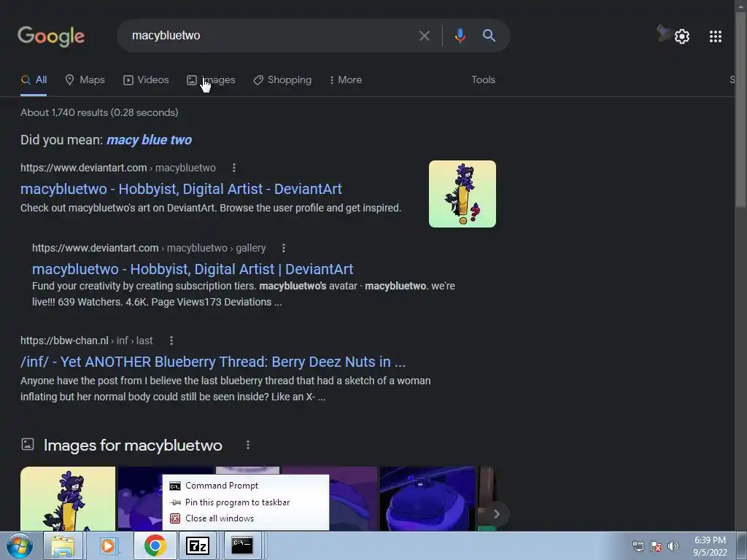Select 'Pin this program to taskbar'
This screenshot has height=560, width=747.
click(x=245, y=502)
